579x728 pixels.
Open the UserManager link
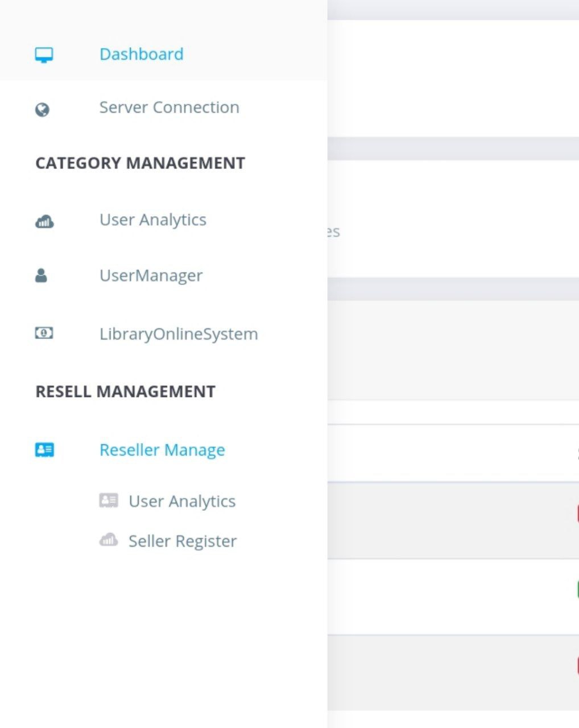pyautogui.click(x=151, y=276)
